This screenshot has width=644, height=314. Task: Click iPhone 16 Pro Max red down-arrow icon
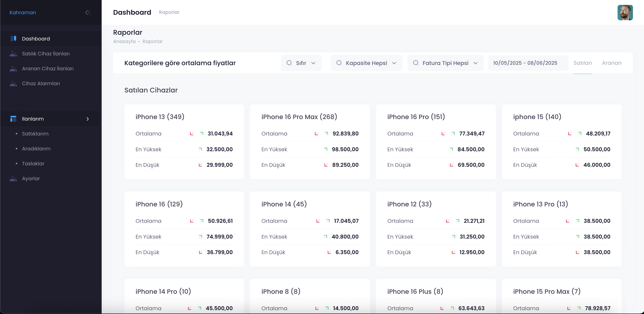(316, 134)
